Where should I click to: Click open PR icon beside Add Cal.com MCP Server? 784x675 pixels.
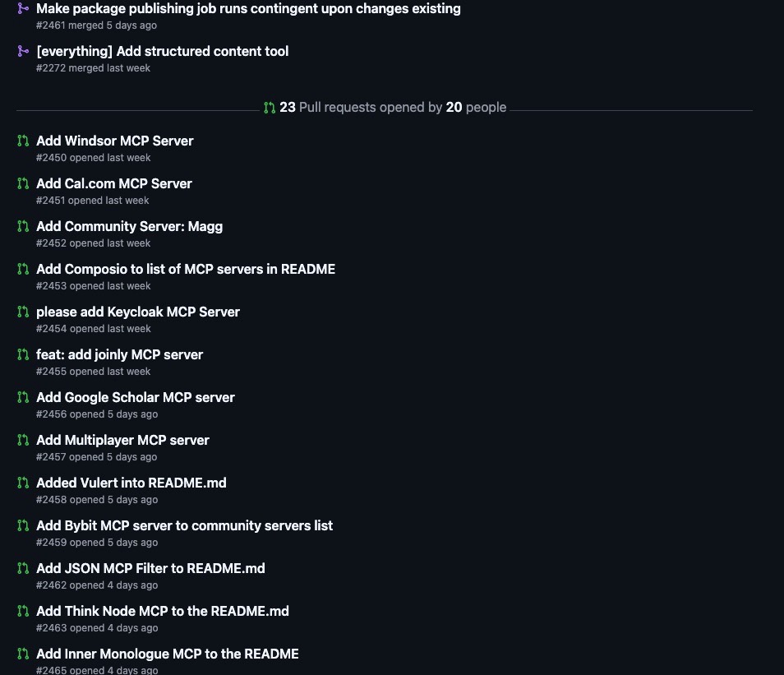pyautogui.click(x=23, y=183)
